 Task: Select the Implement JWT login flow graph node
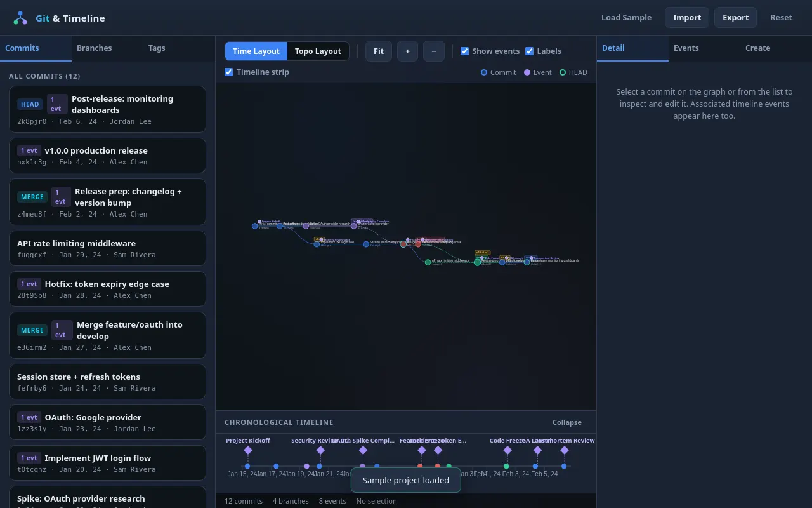pyautogui.click(x=317, y=244)
